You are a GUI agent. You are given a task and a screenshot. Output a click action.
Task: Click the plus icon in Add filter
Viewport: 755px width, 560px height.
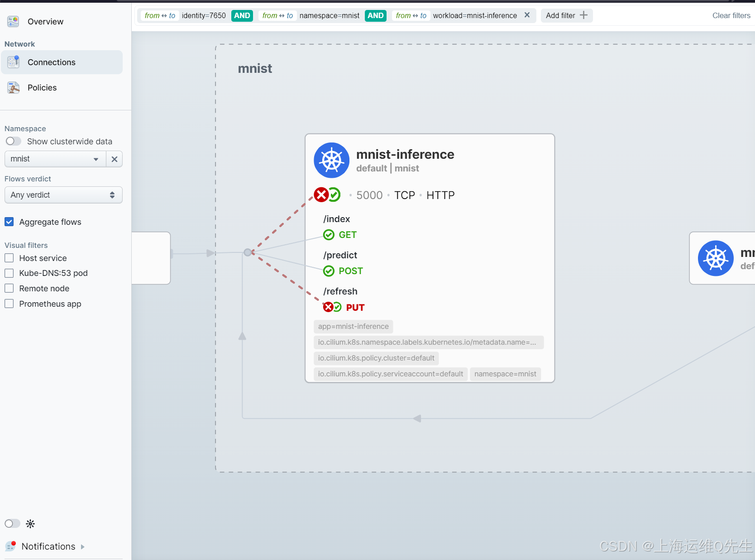pyautogui.click(x=584, y=15)
